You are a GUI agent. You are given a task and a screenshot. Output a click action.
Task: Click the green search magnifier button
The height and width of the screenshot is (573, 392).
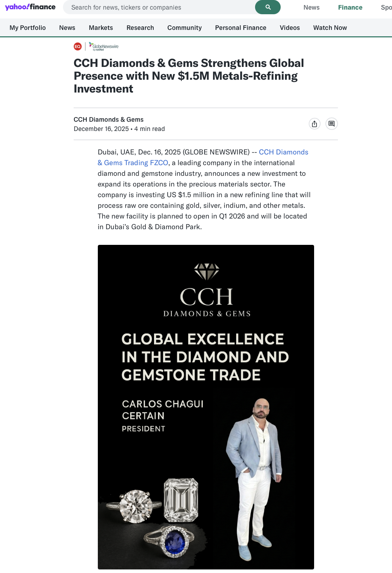point(268,7)
